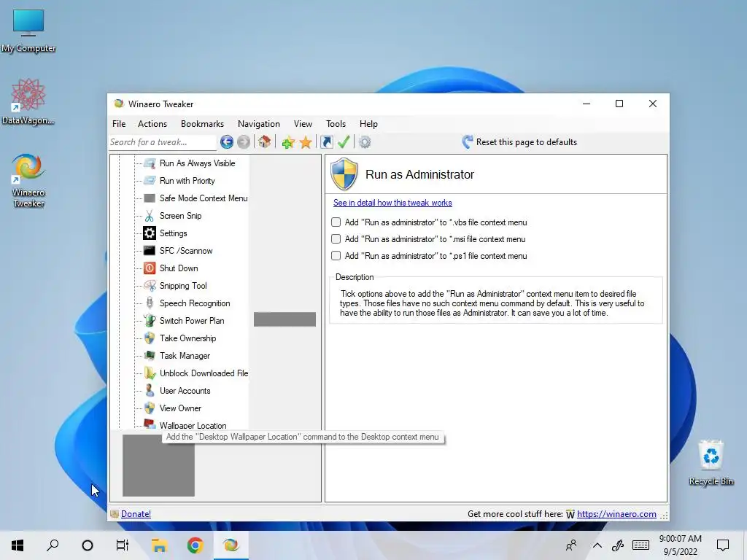Image resolution: width=747 pixels, height=560 pixels.
Task: Click the SFC /Scannow console icon
Action: pos(150,251)
